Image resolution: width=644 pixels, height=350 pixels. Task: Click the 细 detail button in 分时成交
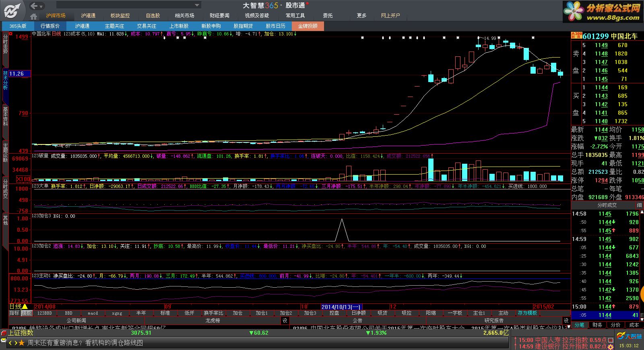[639, 205]
